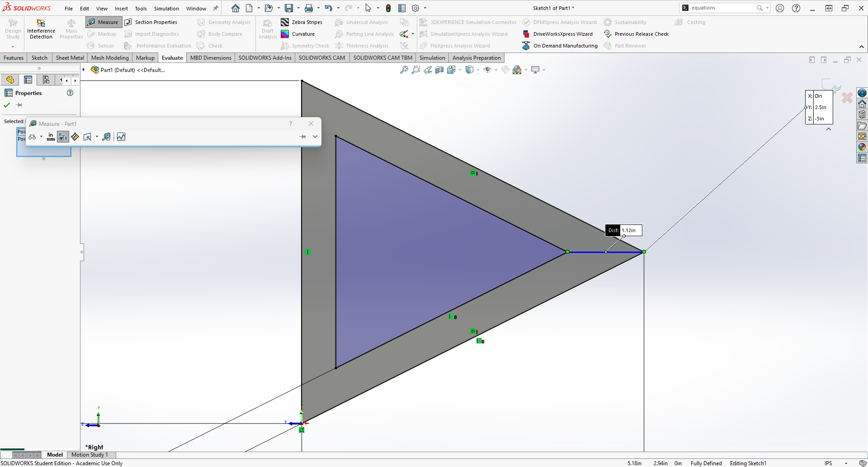Click Zoom to Area icon
Image resolution: width=868 pixels, height=467 pixels.
[x=416, y=70]
